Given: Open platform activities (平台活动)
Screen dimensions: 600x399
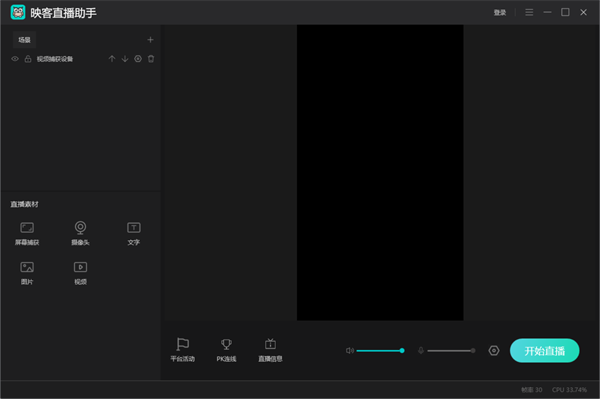Looking at the screenshot, I should point(183,350).
